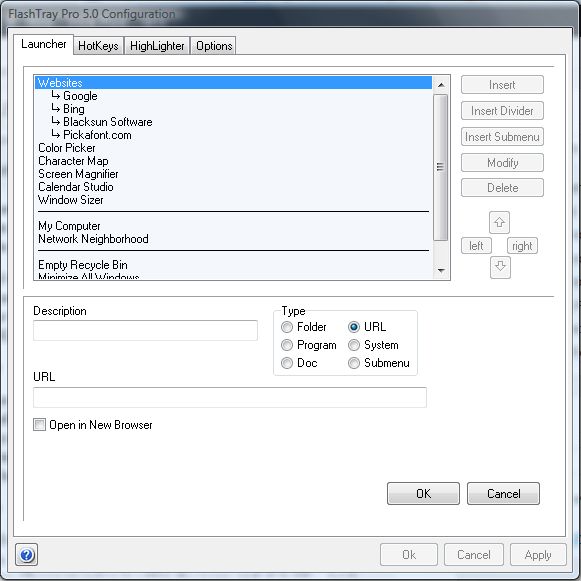Click the URL input field
The height and width of the screenshot is (581, 581).
click(230, 398)
